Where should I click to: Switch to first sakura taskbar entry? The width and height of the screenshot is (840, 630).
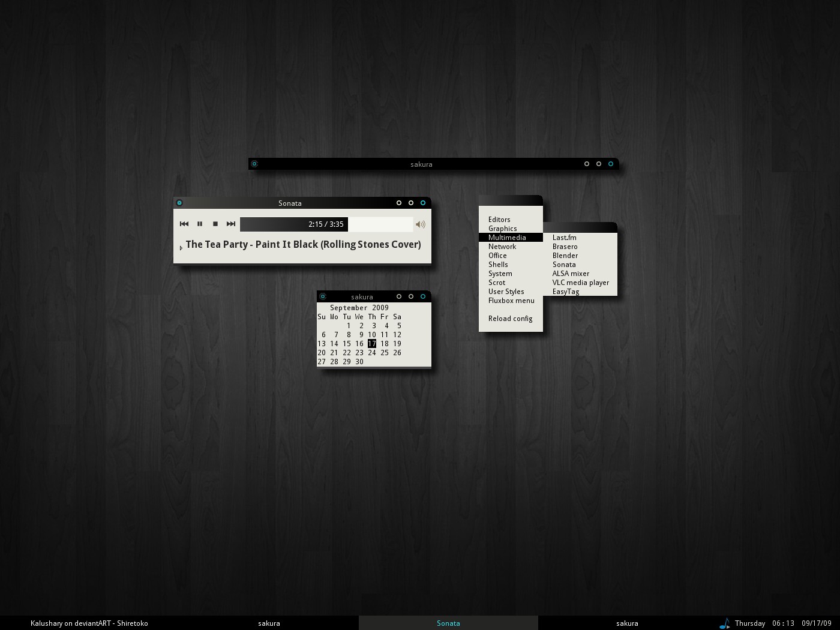pos(269,623)
